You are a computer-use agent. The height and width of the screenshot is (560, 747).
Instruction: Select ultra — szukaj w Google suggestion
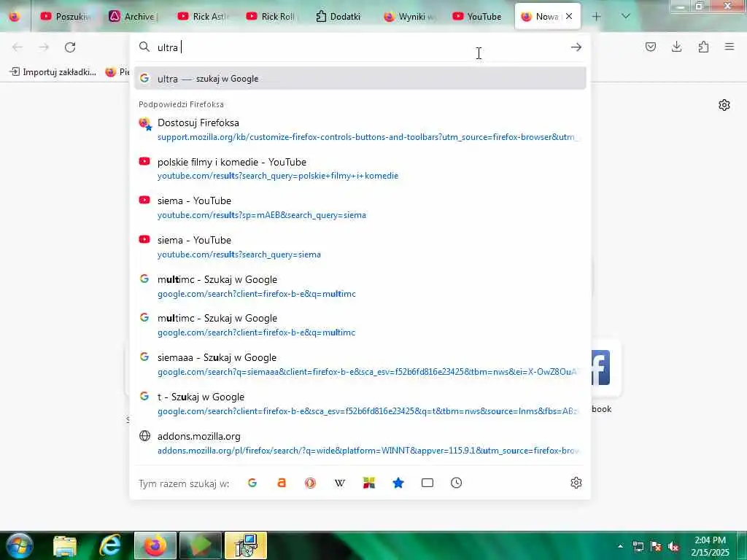click(360, 79)
